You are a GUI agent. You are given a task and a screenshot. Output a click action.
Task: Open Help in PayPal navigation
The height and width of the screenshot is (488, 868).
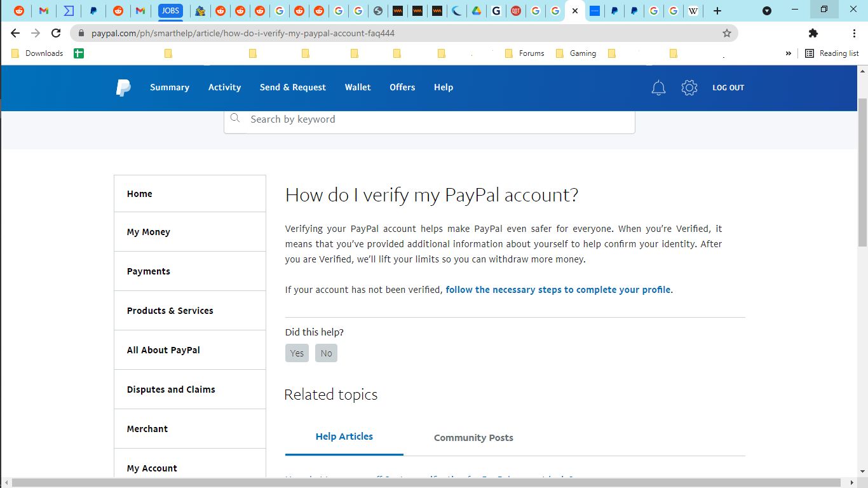[x=444, y=88]
